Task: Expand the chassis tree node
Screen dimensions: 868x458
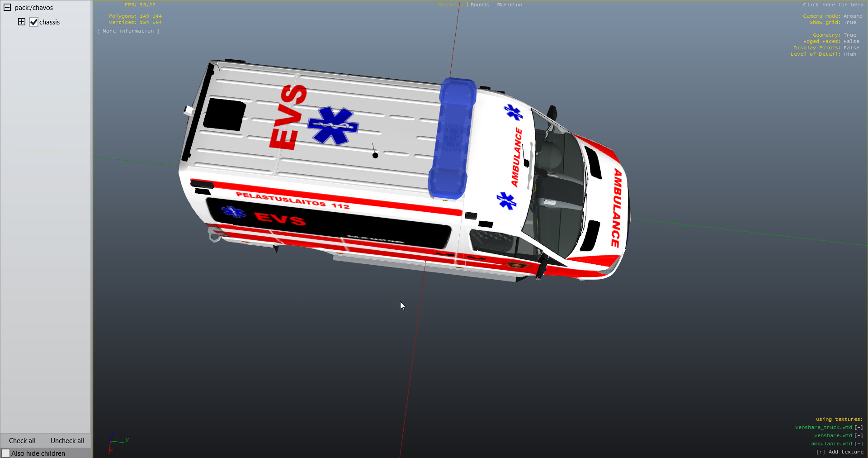Action: point(22,22)
